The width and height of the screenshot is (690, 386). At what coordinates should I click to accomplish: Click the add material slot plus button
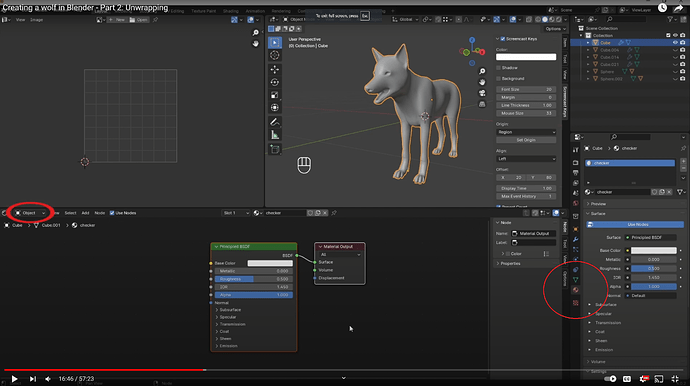[683, 162]
